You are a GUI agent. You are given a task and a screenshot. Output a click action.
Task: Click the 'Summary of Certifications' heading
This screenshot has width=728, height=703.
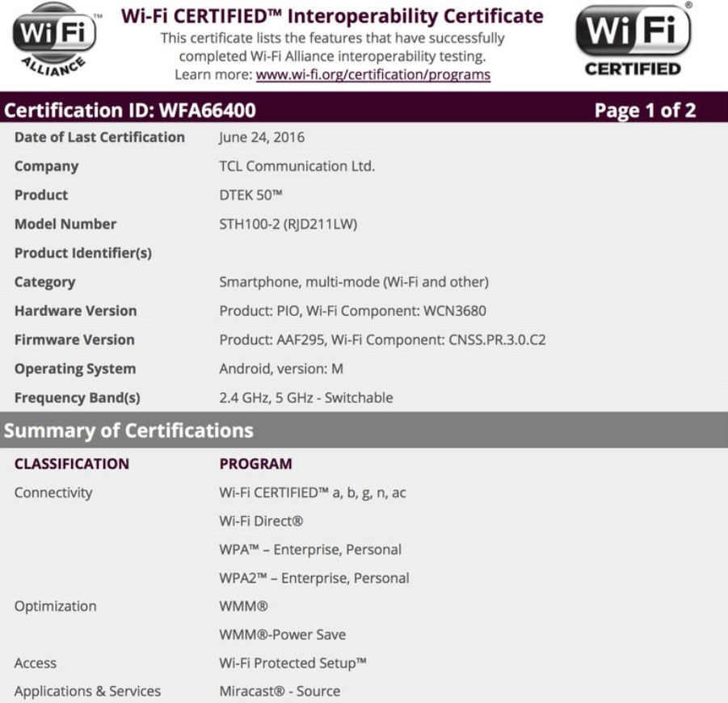128,431
